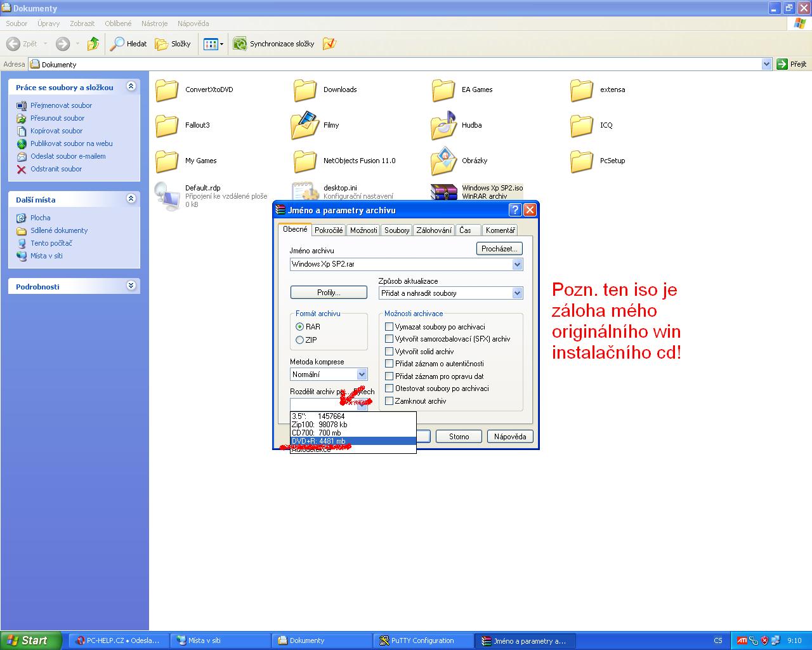Enable Vytvořit solid archiv
This screenshot has width=812, height=650.
pos(390,352)
